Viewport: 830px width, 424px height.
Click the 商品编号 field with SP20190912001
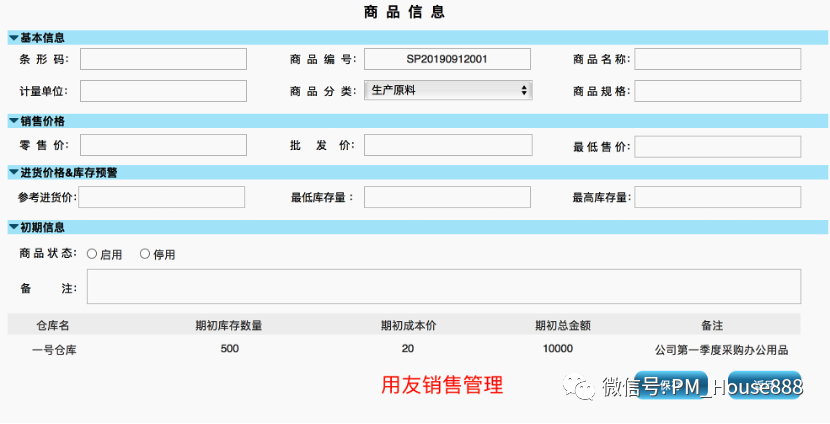[x=447, y=59]
